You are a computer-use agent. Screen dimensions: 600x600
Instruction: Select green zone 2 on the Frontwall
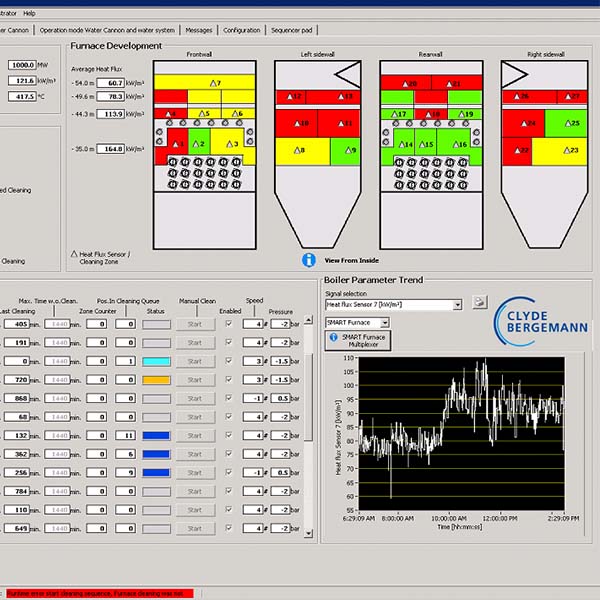(x=199, y=144)
